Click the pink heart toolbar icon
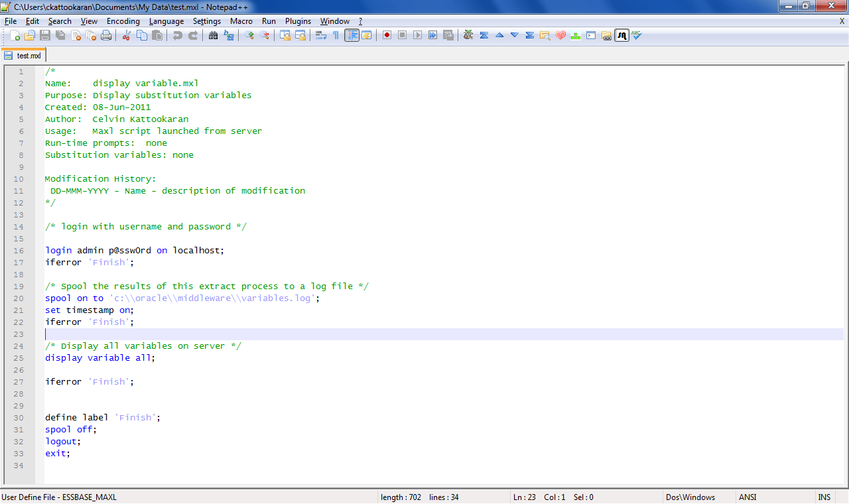 pos(560,35)
